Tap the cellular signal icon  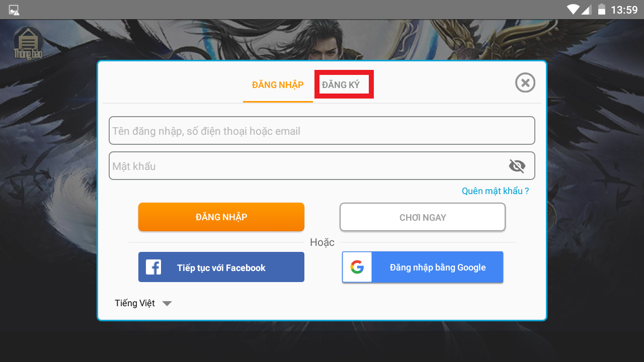pos(586,9)
